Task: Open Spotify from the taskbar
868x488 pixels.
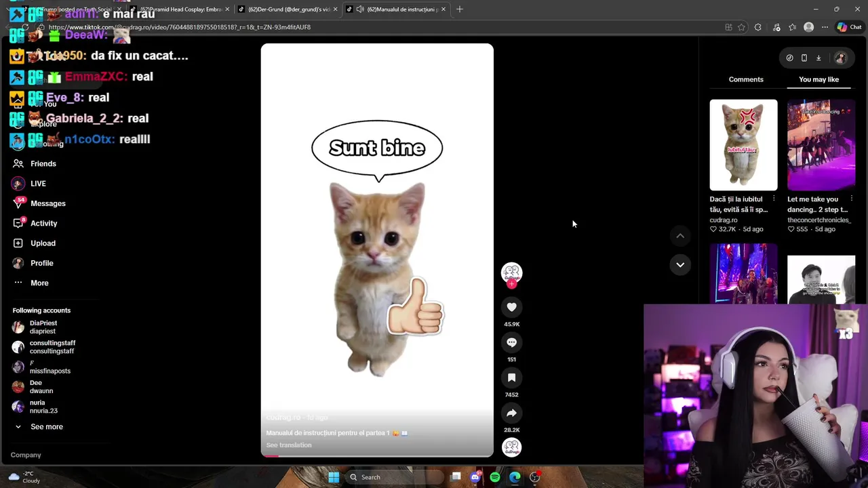Action: 495,477
